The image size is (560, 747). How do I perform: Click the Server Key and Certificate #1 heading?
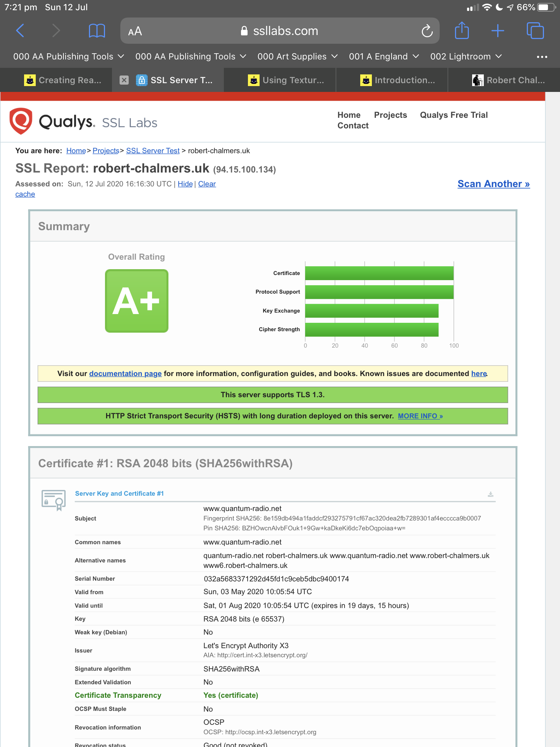point(119,494)
